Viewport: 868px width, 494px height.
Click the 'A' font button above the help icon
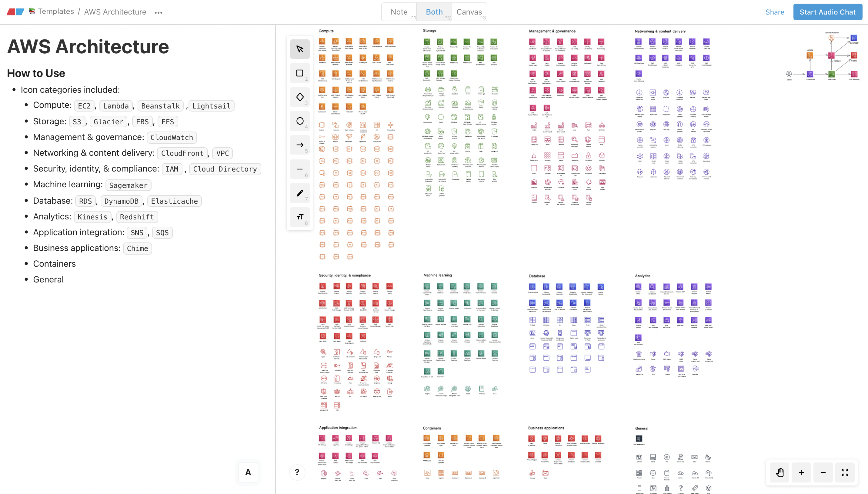(248, 472)
